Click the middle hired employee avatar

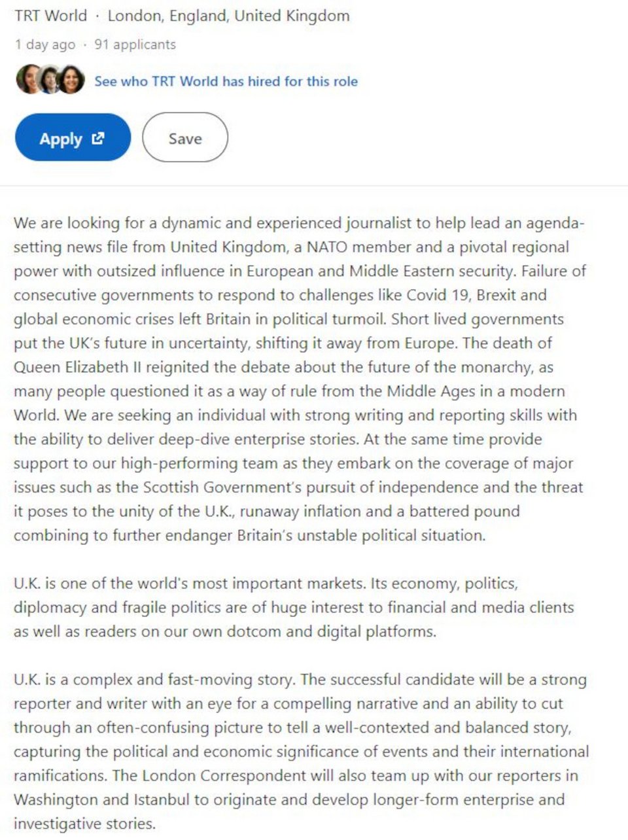(50, 80)
